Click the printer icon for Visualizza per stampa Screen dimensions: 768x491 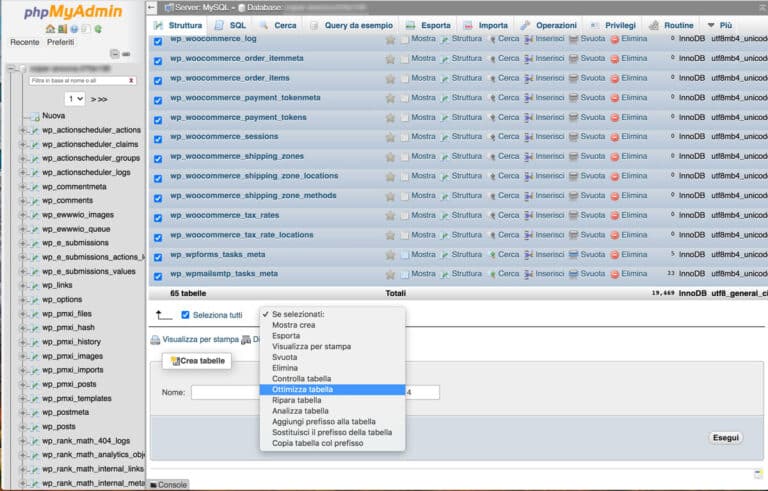155,340
